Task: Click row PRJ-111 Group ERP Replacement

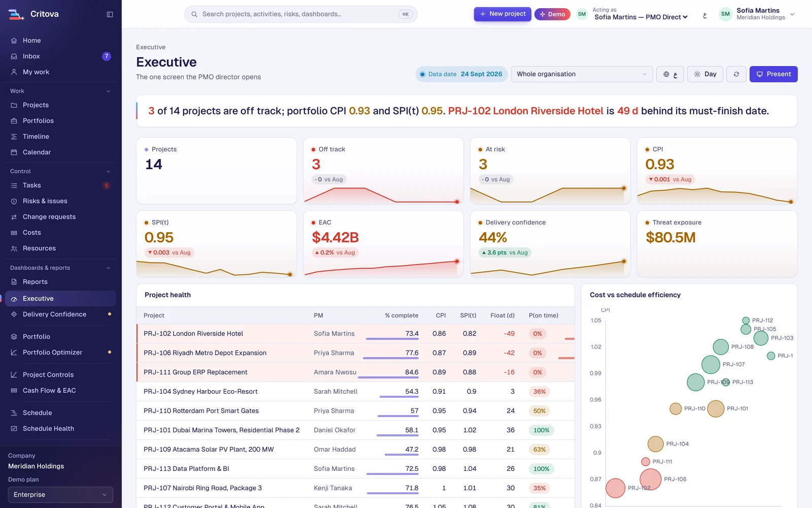Action: [355, 372]
